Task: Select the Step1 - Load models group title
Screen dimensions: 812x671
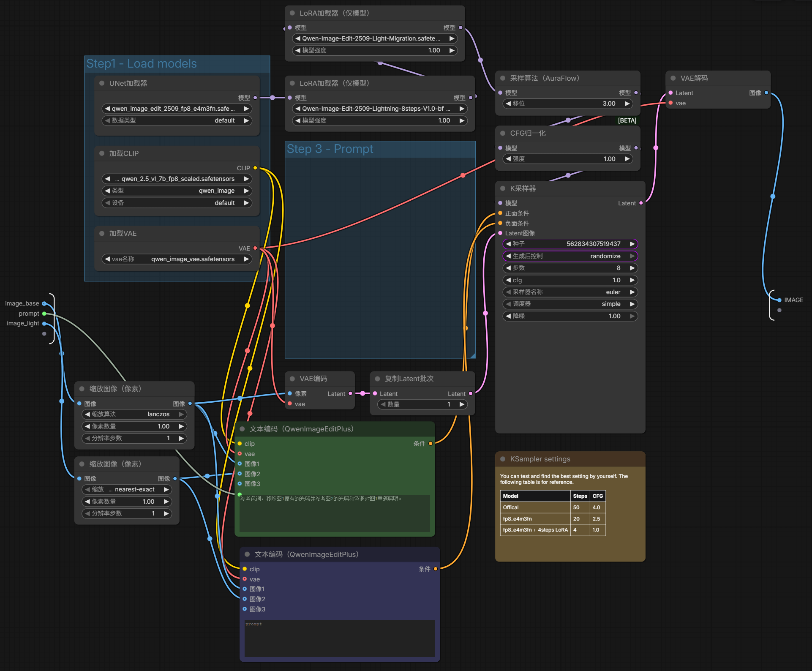Action: pos(142,64)
